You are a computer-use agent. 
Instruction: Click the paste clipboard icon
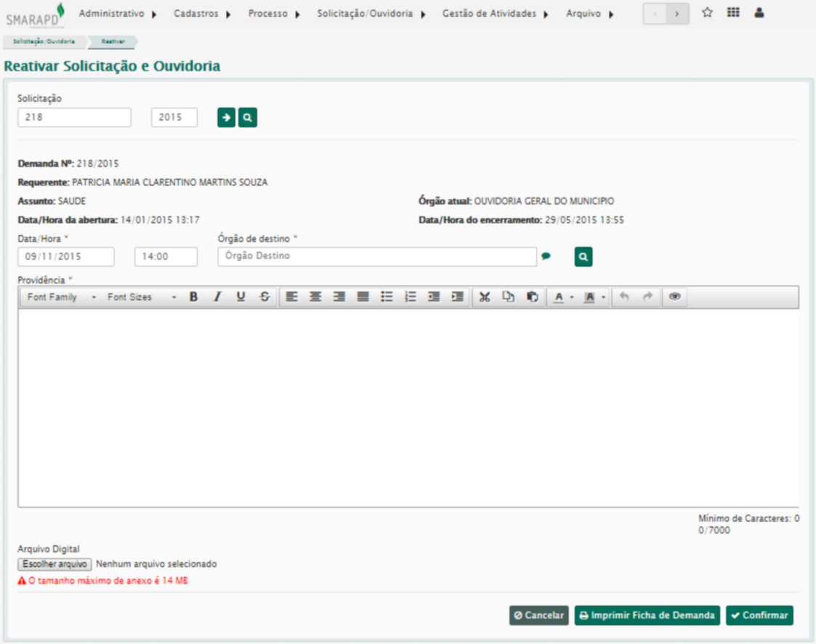click(532, 297)
